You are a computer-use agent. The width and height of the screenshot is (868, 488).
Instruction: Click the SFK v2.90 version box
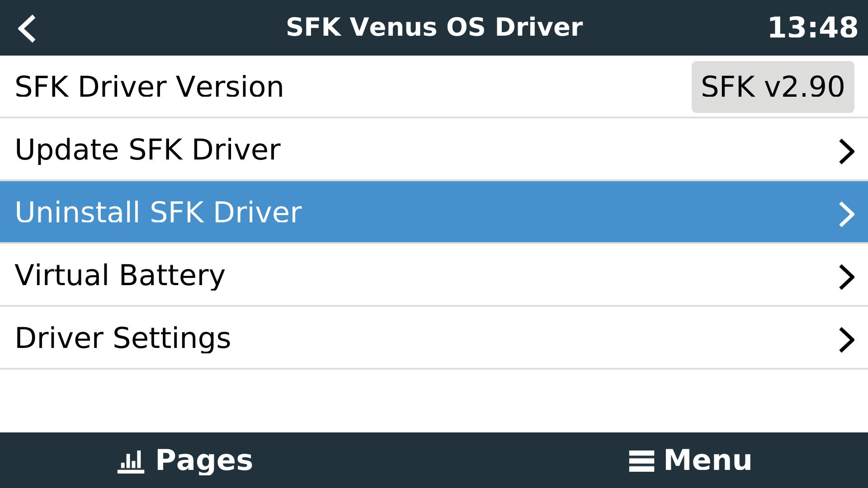coord(773,87)
